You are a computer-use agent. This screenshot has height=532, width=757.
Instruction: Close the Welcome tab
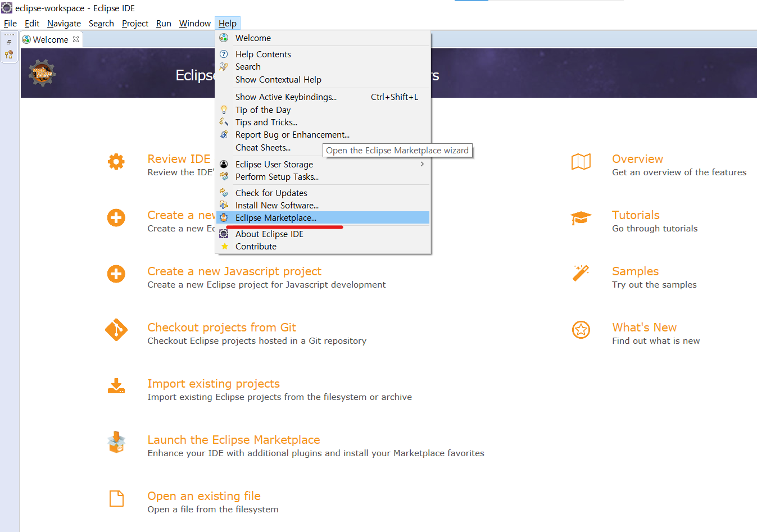click(x=76, y=39)
